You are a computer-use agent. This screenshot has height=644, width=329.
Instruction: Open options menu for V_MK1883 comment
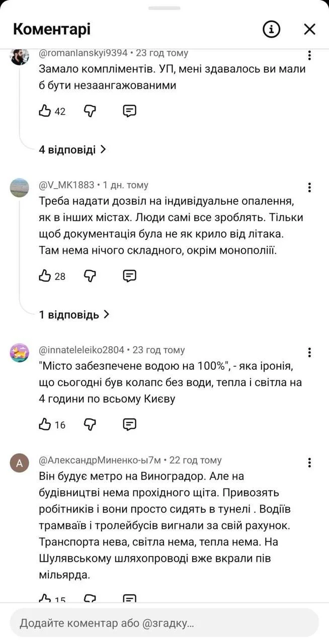[309, 188]
